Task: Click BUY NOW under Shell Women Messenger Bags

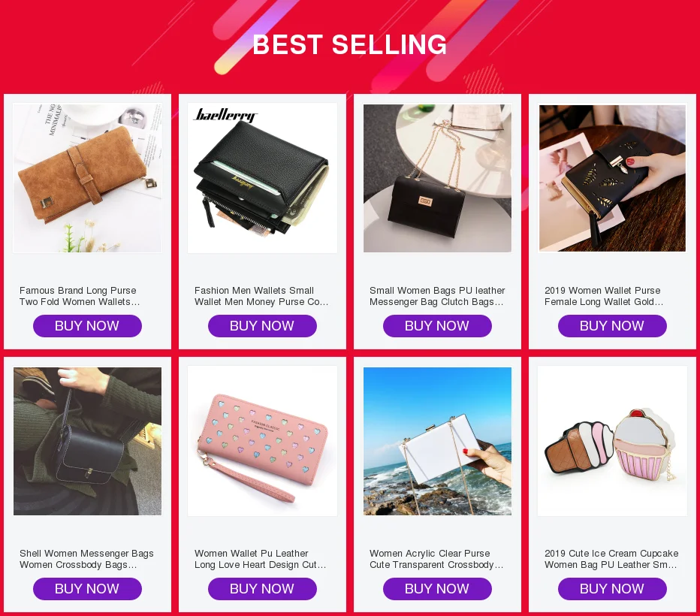Action: 87,589
